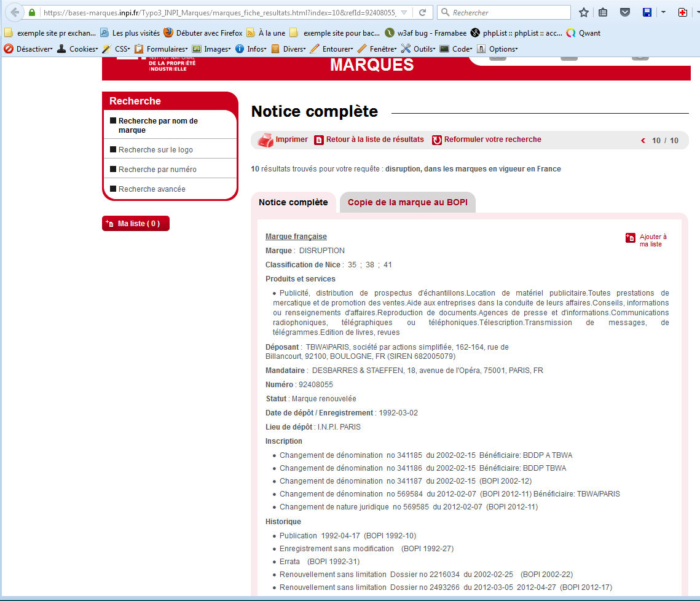Select Recherche avancée in sidebar

(x=152, y=189)
